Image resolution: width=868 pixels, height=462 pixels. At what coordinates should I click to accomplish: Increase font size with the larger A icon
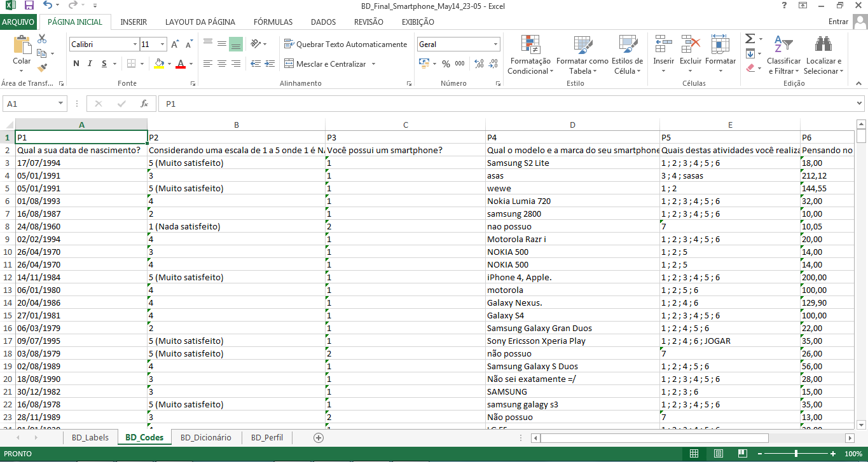click(176, 44)
